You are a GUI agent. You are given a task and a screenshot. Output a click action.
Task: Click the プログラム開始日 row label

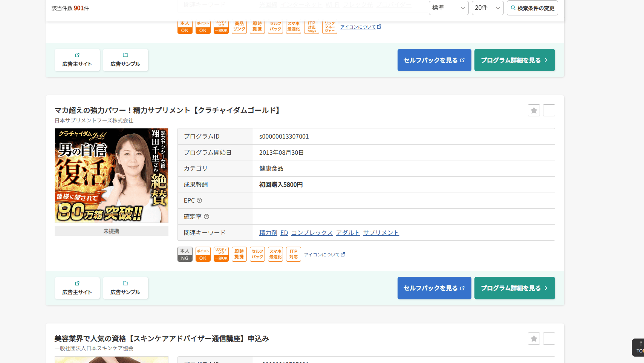[208, 153]
